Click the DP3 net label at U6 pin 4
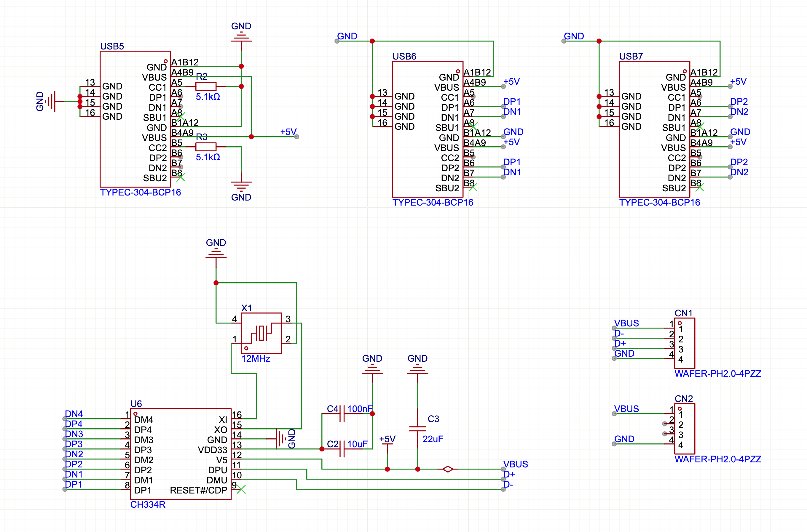 tap(74, 444)
